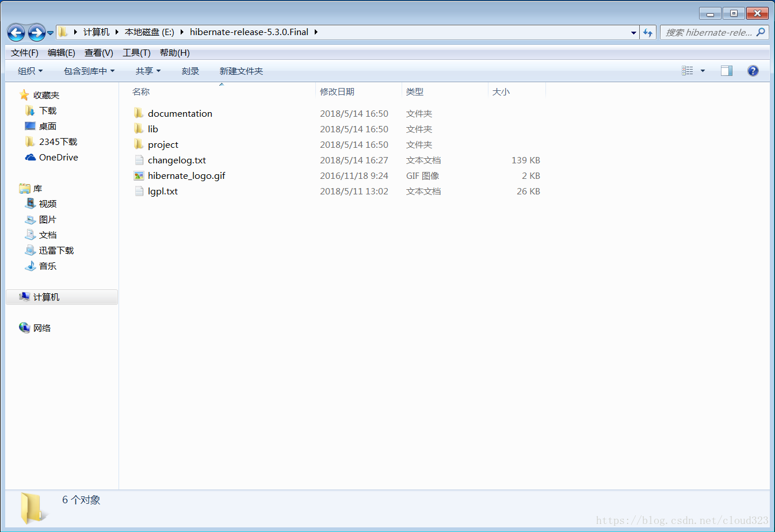Open 文档 library
775x532 pixels.
pos(48,235)
